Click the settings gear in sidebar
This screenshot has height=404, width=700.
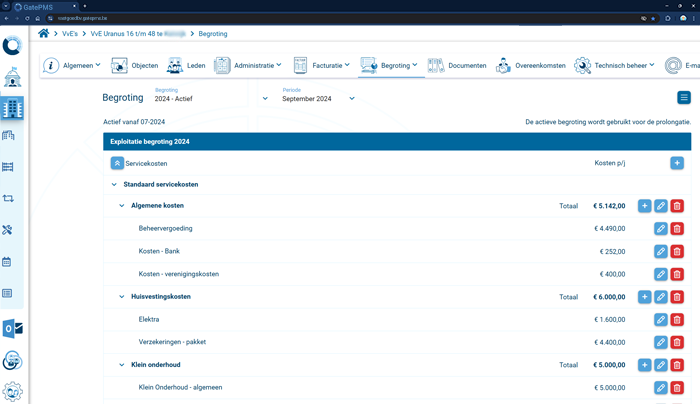[13, 391]
